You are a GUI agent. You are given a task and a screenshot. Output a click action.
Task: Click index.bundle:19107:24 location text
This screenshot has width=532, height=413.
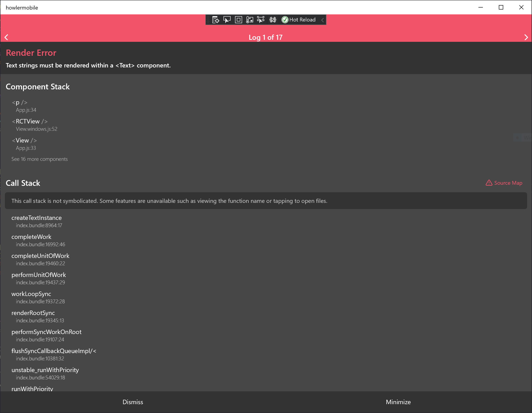tap(40, 340)
